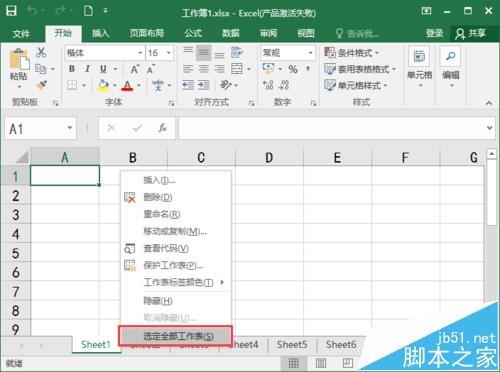The image size is (500, 372).
Task: Switch to 数据 Data tab
Action: [x=231, y=33]
